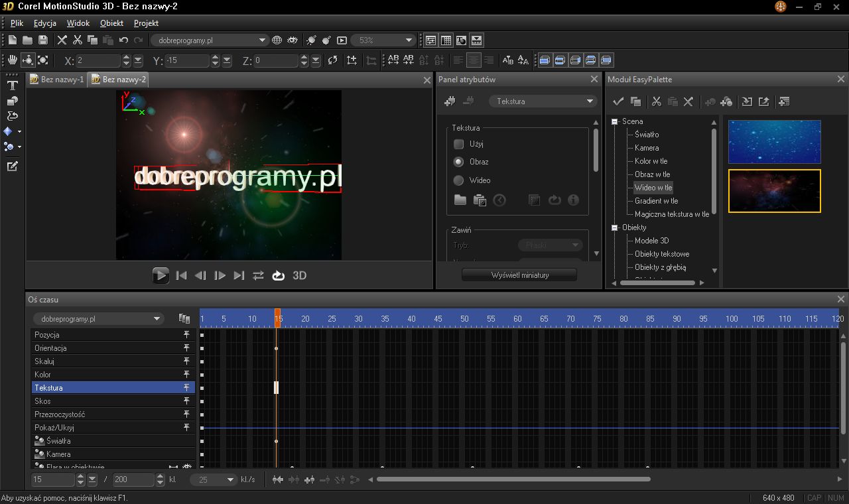
Task: Collapse the Scena tree node
Action: 615,121
